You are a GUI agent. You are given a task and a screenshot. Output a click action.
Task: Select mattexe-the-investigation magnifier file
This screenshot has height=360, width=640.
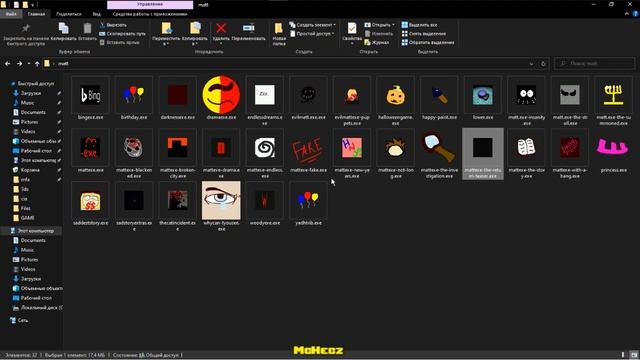point(439,153)
